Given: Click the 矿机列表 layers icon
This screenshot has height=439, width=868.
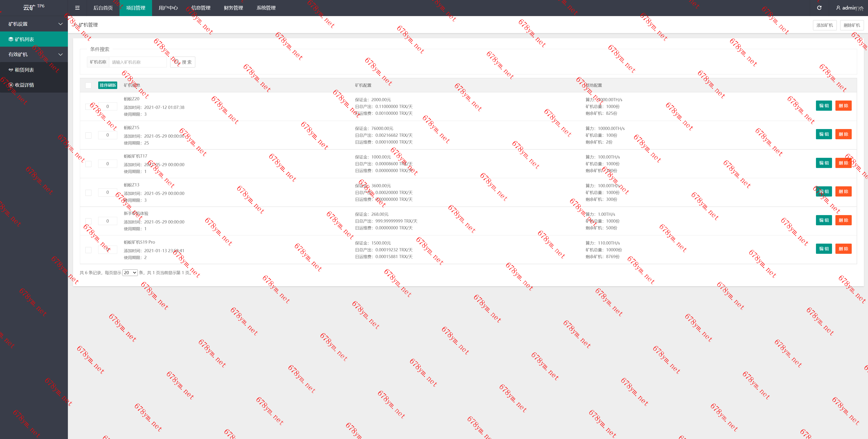Looking at the screenshot, I should coord(11,39).
